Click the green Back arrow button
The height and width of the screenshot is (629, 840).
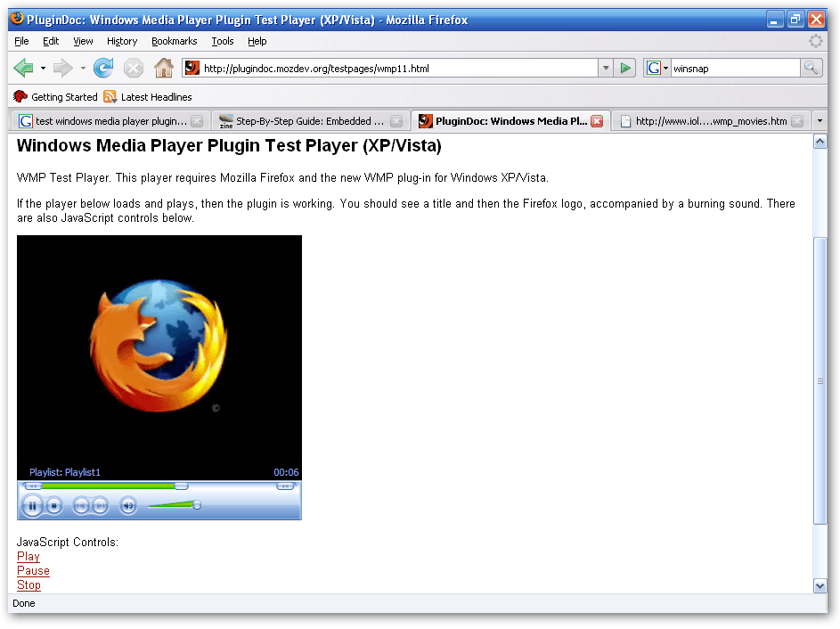tap(24, 68)
